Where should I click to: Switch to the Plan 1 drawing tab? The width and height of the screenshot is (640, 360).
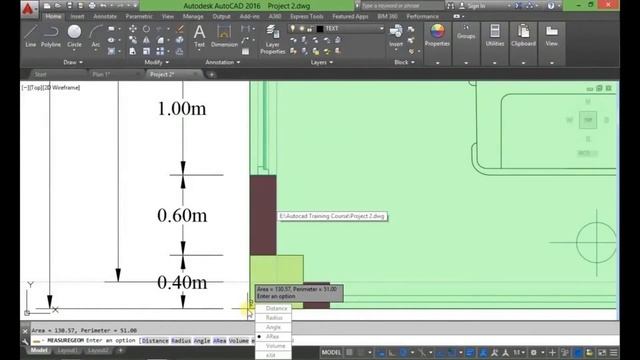[x=101, y=74]
